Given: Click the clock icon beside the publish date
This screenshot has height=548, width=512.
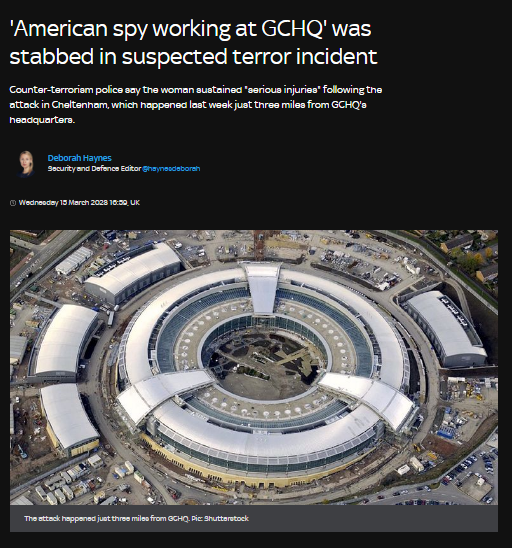Looking at the screenshot, I should click(13, 203).
